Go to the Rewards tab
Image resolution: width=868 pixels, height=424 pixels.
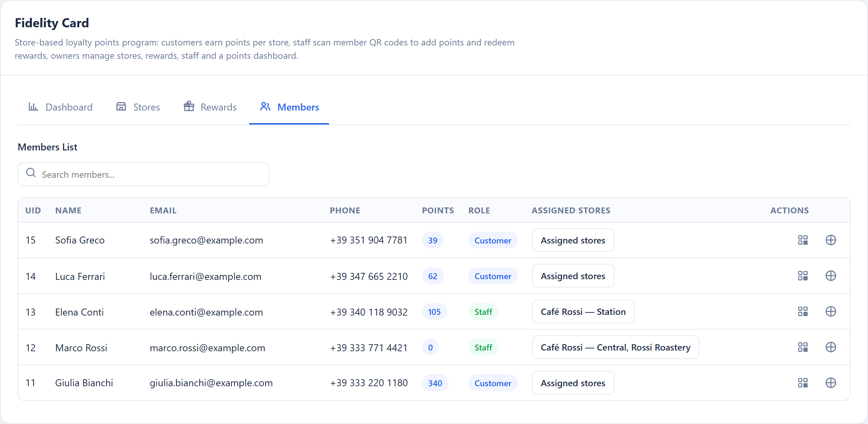click(x=210, y=107)
